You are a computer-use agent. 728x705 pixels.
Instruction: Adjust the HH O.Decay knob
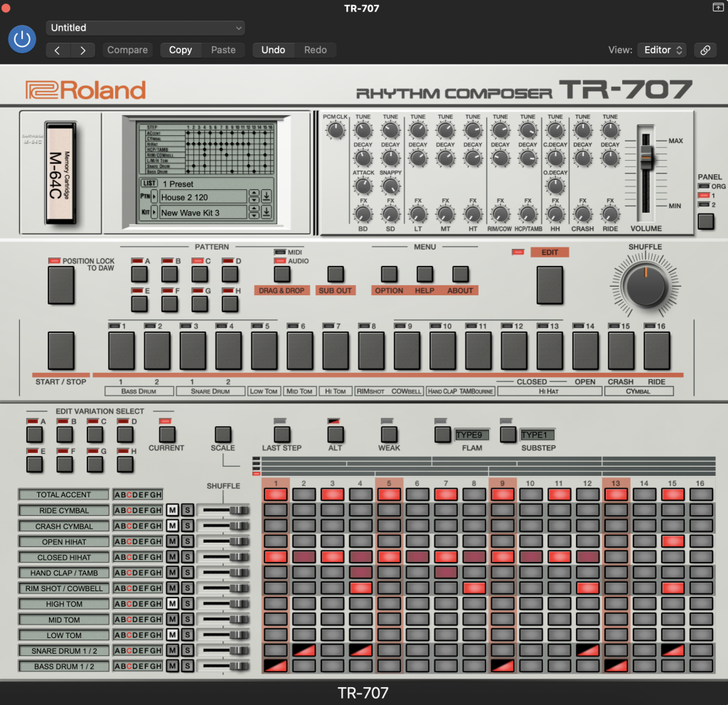coord(555,186)
